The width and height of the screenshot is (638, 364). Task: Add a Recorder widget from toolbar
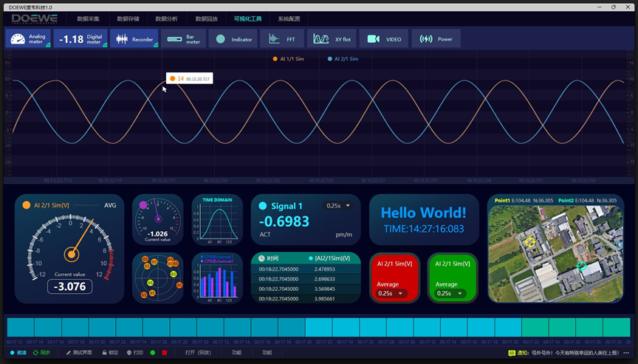(134, 39)
